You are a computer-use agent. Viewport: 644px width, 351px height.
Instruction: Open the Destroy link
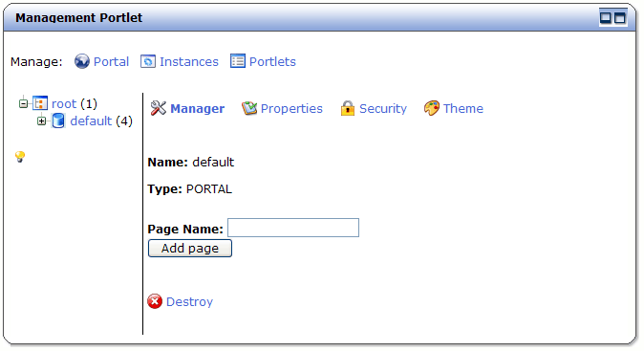tap(189, 301)
